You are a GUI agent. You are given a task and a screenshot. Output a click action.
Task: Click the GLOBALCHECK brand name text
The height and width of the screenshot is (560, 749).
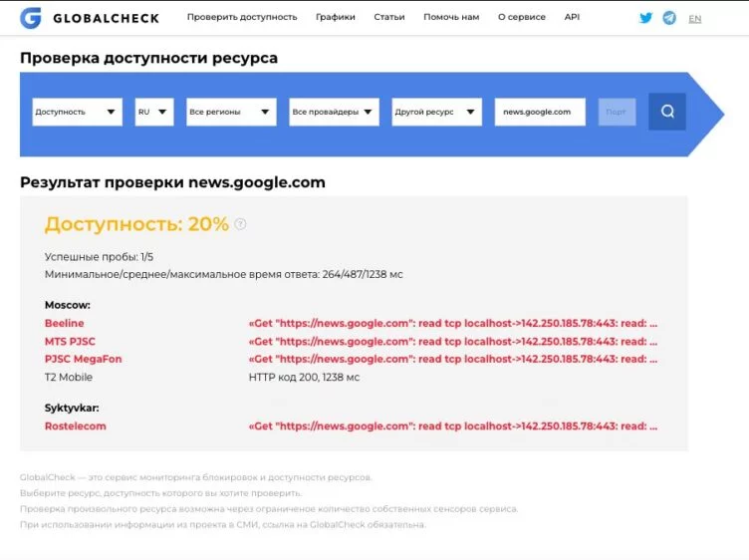pyautogui.click(x=106, y=18)
